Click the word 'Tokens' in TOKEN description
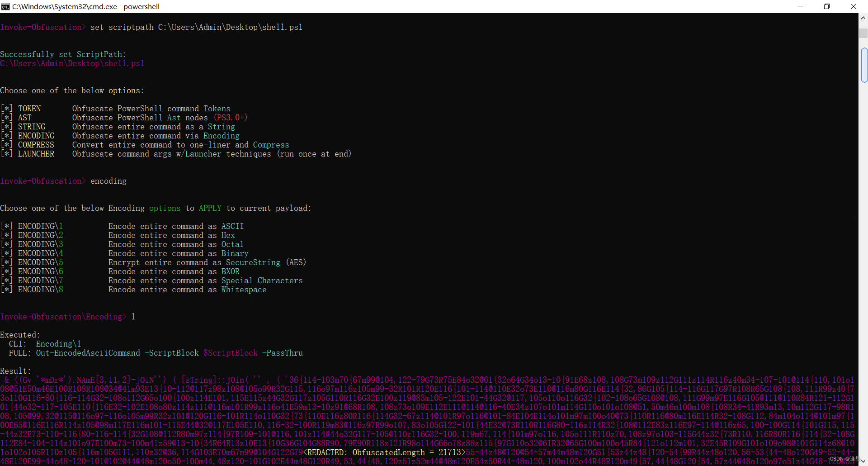Viewport: 868px width, 466px height. (x=217, y=109)
